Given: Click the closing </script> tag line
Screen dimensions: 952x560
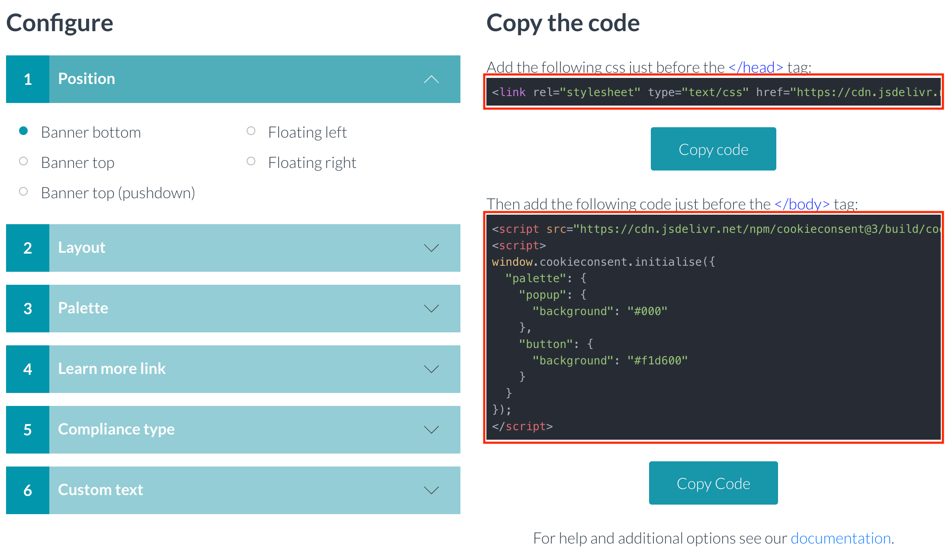Looking at the screenshot, I should (522, 426).
